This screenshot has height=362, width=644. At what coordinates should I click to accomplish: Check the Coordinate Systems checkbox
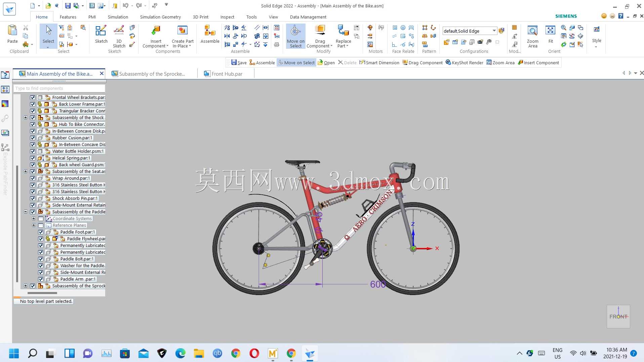[41, 219]
